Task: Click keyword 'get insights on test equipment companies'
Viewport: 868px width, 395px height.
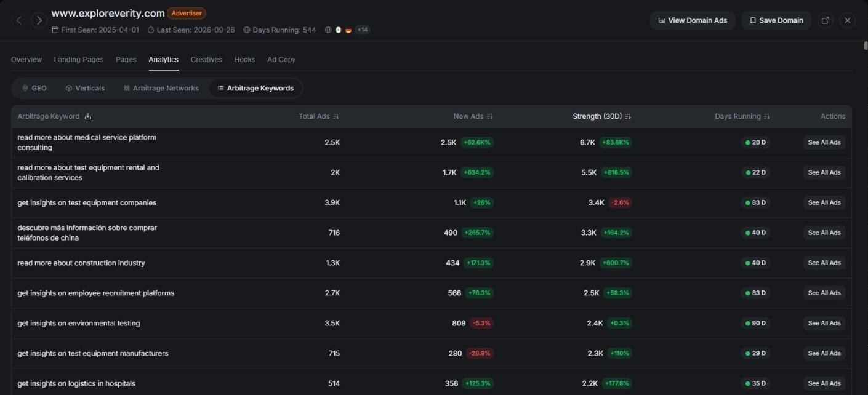Action: point(87,202)
